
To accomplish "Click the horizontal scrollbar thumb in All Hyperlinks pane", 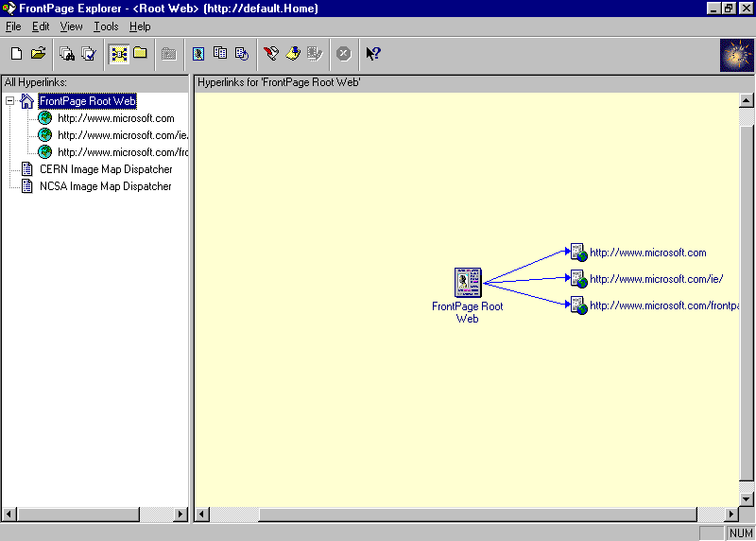I will (78, 515).
